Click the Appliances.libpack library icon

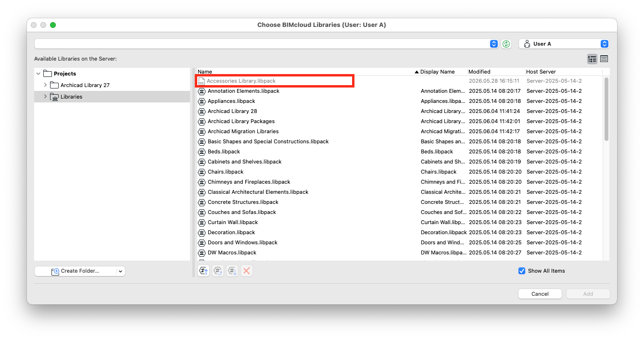click(x=202, y=101)
